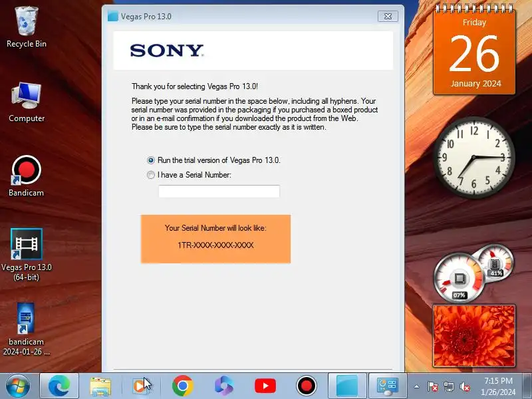Select the Bandicam desktop shortcut
532x399 pixels.
27,176
